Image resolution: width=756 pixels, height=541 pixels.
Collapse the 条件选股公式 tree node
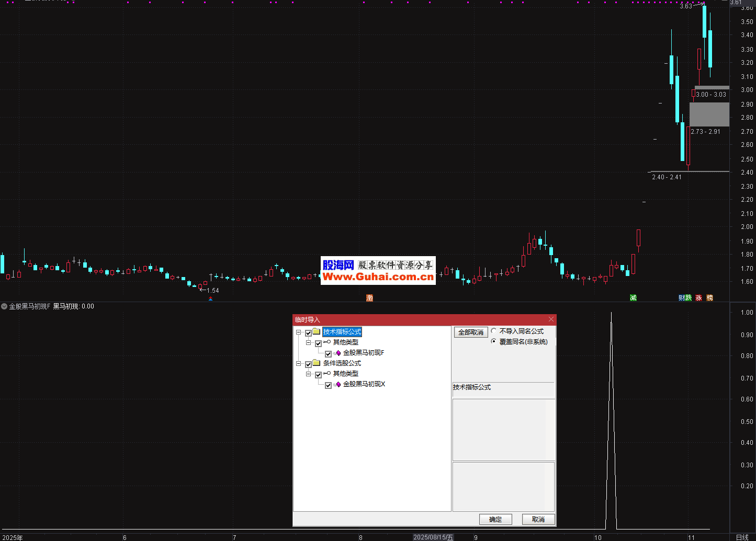pos(299,363)
